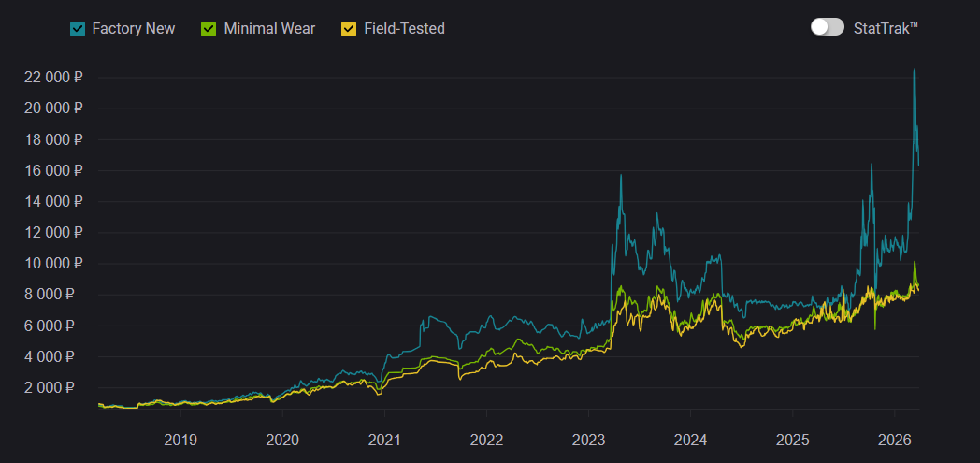Click the Minimal Wear legend label
This screenshot has height=463, width=980.
[269, 29]
